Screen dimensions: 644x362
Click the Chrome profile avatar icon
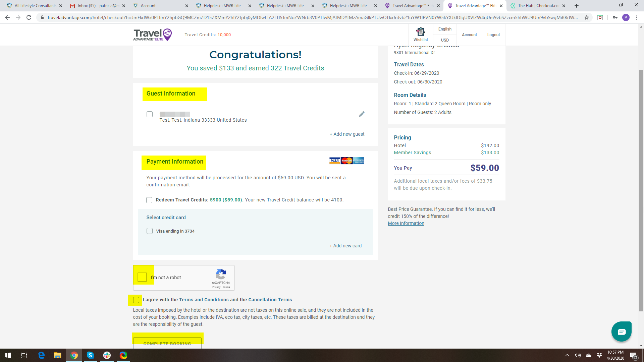click(626, 17)
